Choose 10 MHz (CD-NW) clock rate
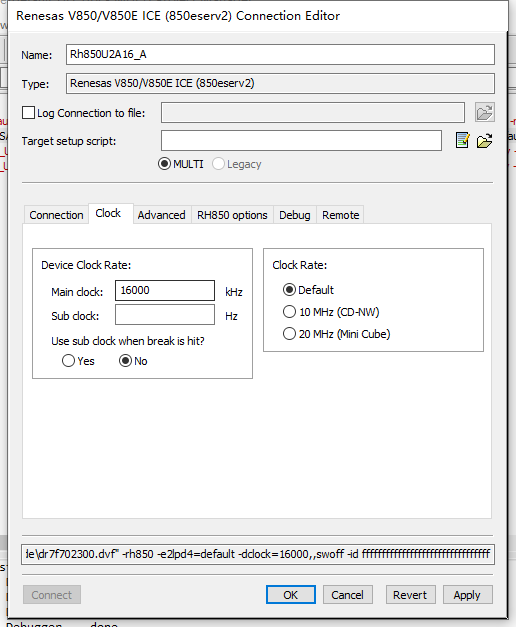The height and width of the screenshot is (627, 516). (289, 312)
